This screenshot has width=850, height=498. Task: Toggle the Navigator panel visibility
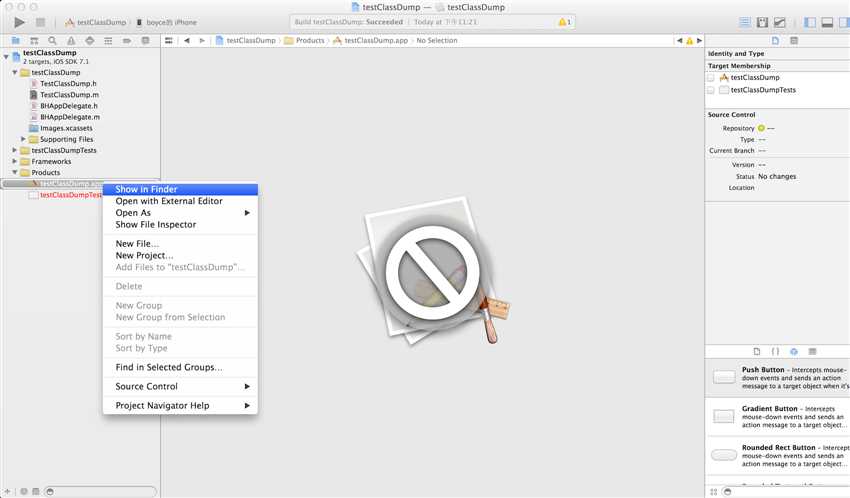point(810,22)
